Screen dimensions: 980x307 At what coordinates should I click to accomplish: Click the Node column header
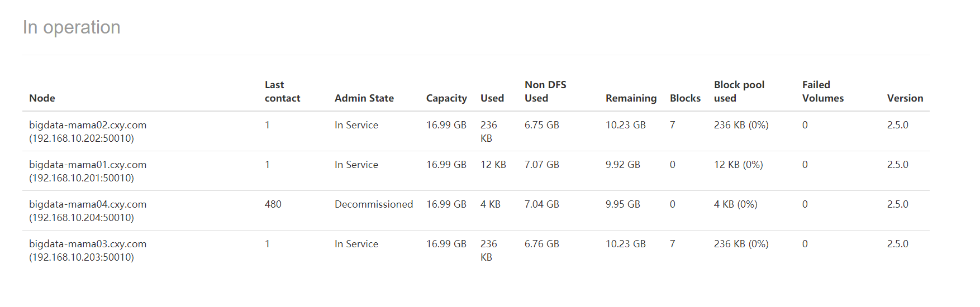42,98
